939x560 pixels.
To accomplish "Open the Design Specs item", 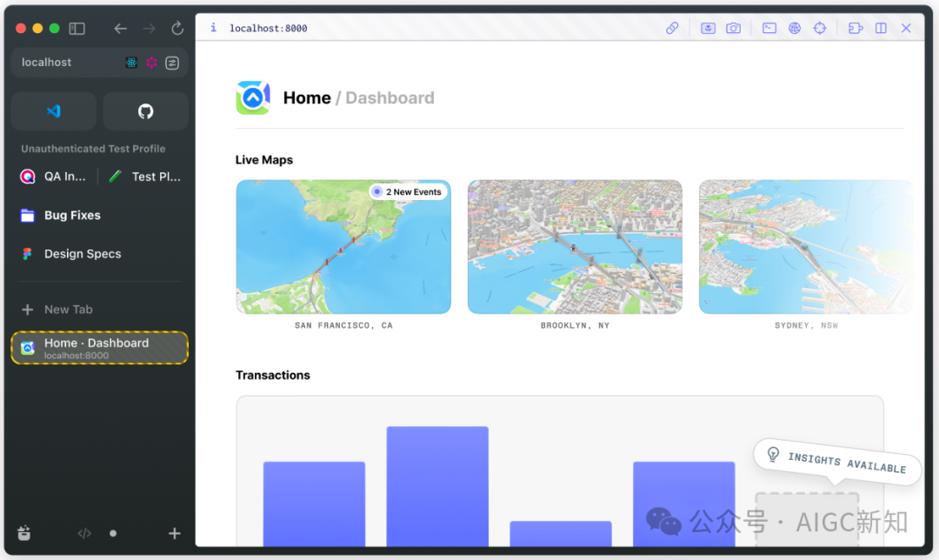I will click(70, 253).
